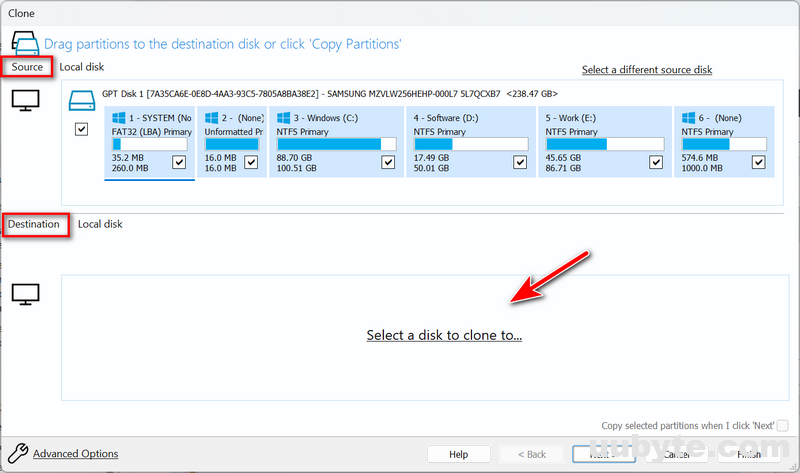Click the Windows logo on partition 1 SYSTEM

click(x=118, y=118)
